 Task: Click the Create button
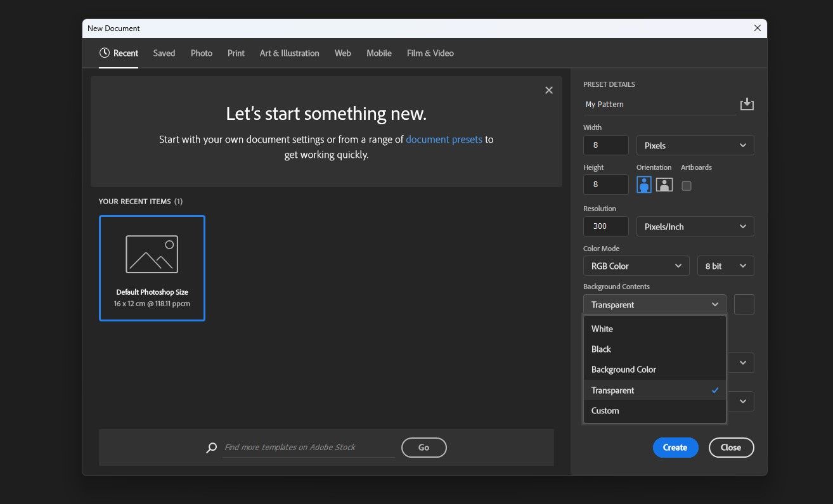pos(675,448)
